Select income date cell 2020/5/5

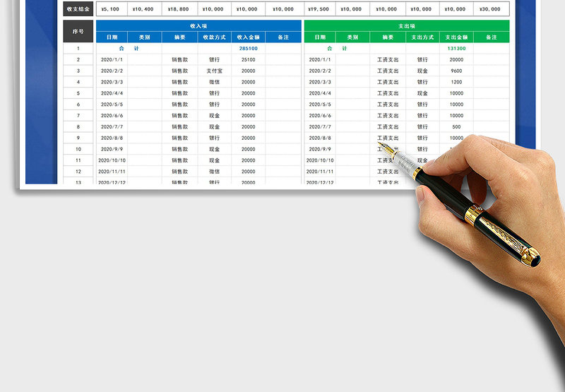(112, 105)
